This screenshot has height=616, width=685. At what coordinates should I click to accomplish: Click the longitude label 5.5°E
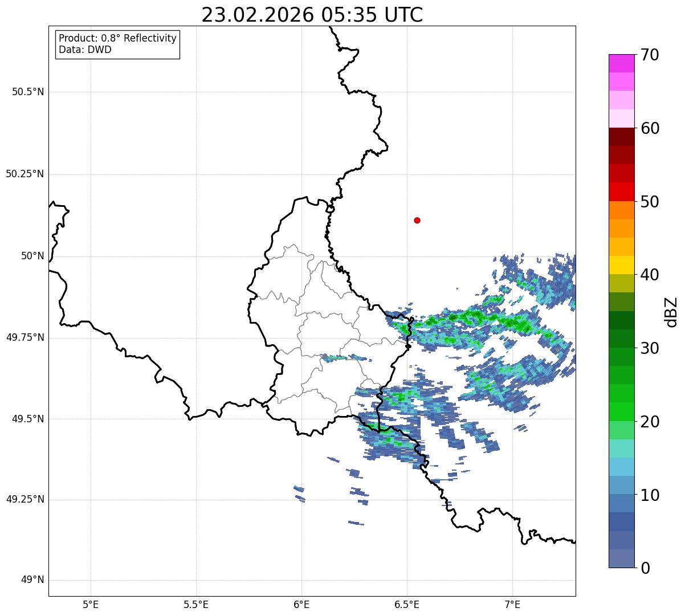196,604
